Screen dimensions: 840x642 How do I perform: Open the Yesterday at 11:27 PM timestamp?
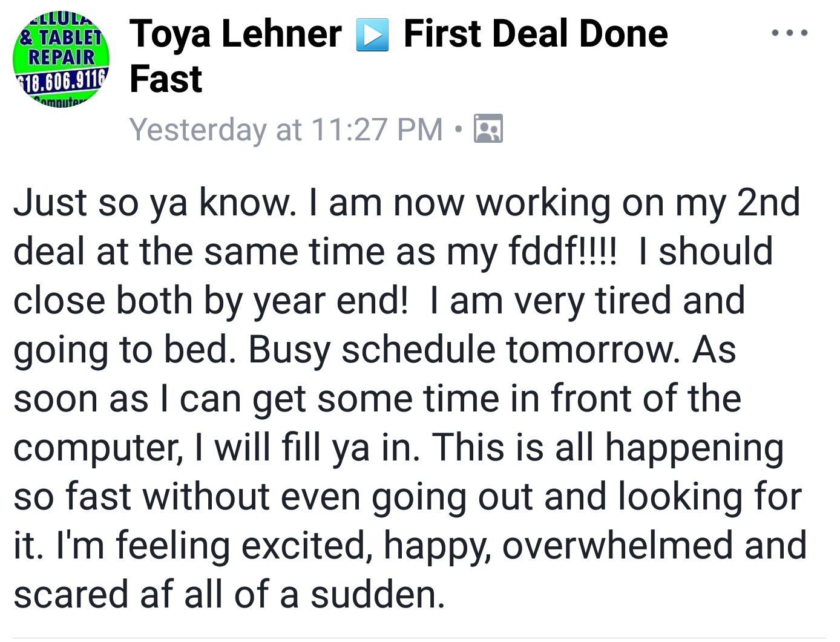click(286, 129)
